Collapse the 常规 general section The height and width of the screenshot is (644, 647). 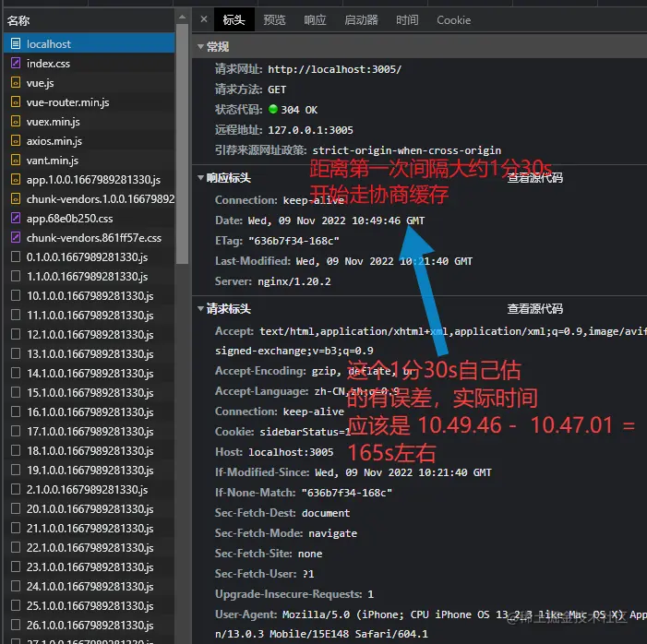click(200, 47)
